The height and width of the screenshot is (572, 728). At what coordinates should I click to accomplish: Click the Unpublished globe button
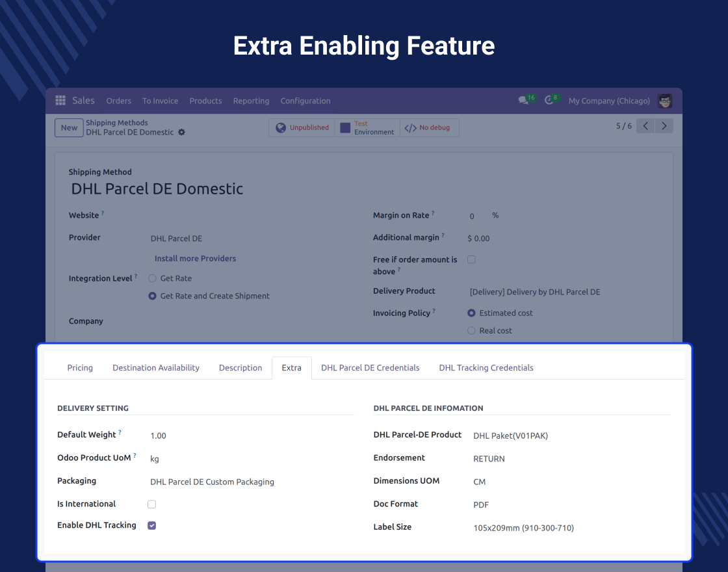click(x=302, y=128)
